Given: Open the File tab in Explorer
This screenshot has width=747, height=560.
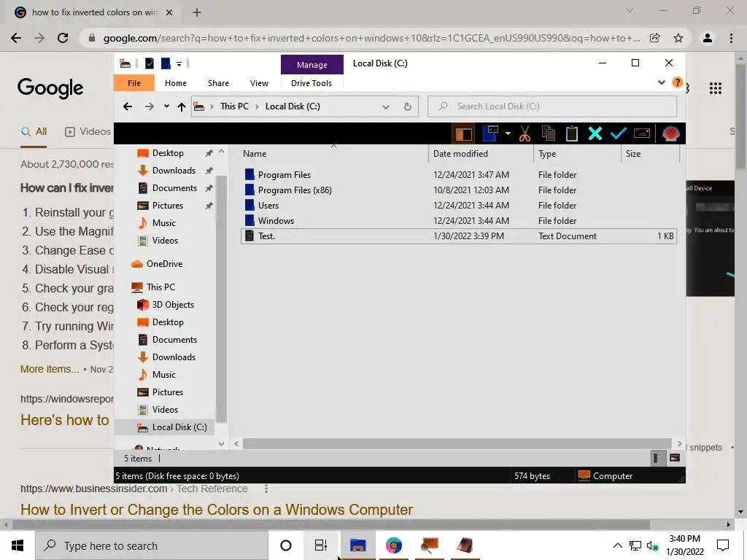Looking at the screenshot, I should (134, 83).
